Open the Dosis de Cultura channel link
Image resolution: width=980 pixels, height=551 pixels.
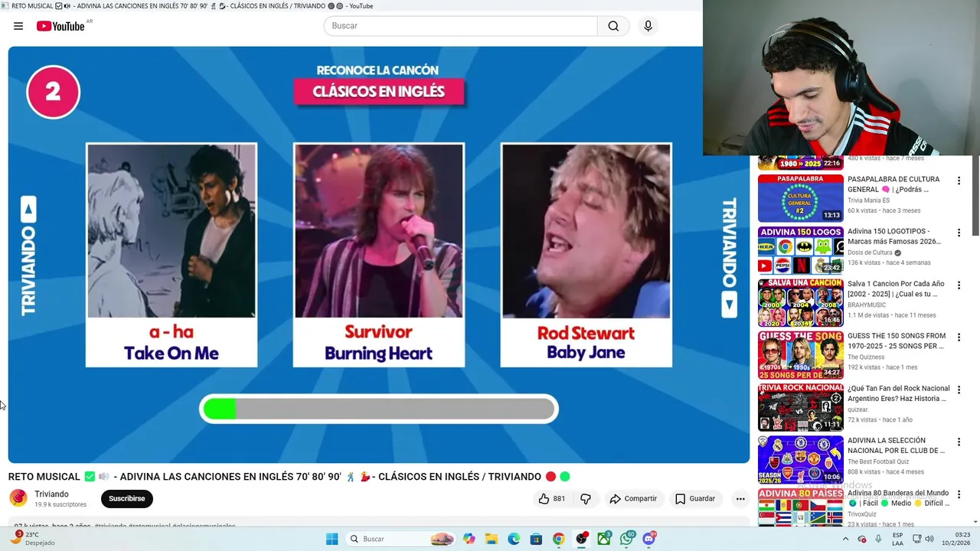coord(870,253)
